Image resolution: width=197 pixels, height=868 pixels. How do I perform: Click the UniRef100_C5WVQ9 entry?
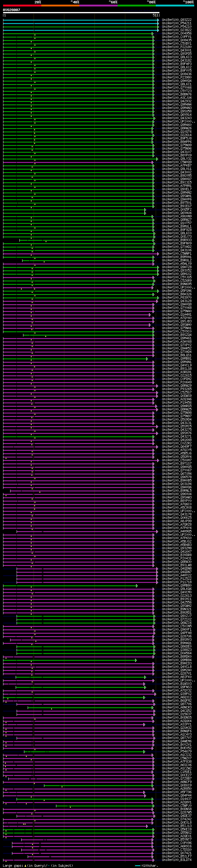(x=177, y=162)
